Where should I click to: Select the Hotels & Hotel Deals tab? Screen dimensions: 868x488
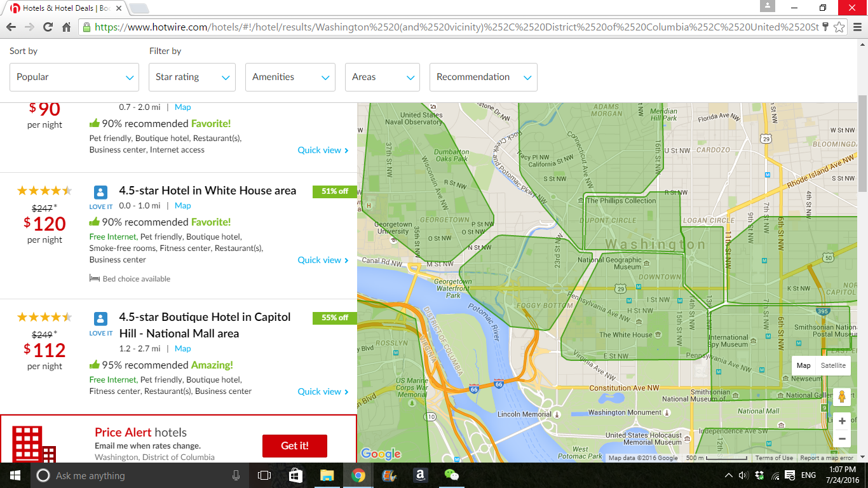(x=64, y=8)
